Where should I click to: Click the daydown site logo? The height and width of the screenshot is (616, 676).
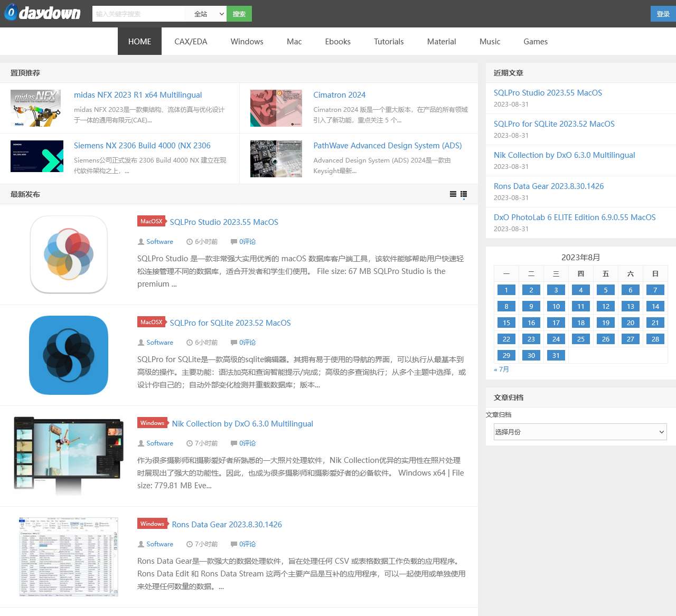43,13
